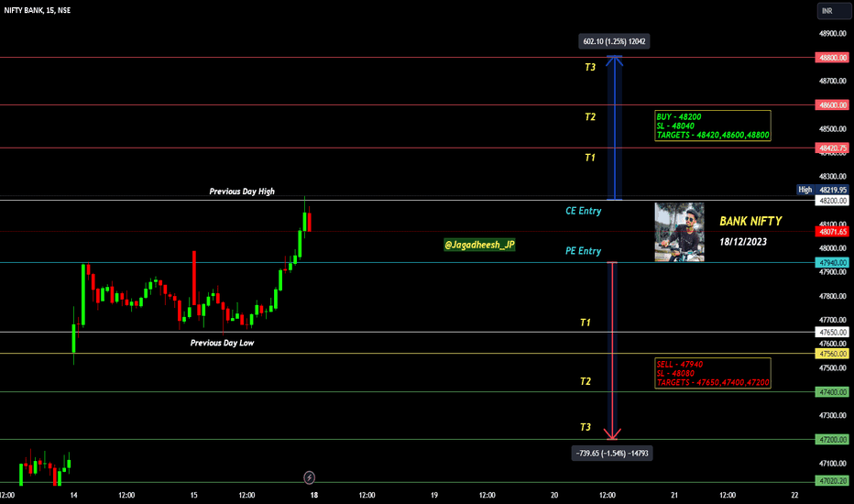Click the 18 date on time axis

314,495
